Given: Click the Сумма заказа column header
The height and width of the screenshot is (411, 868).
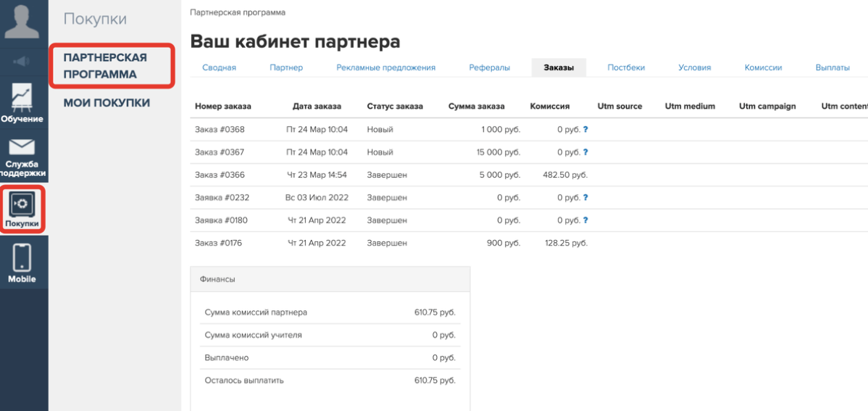Looking at the screenshot, I should coord(476,107).
